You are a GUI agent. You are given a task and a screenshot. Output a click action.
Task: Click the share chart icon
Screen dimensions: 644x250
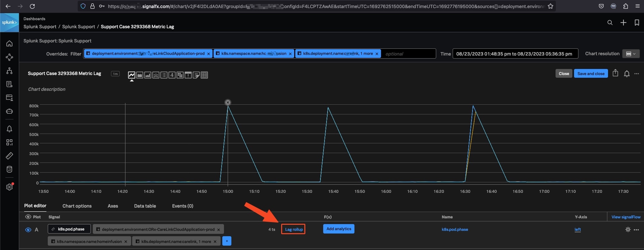[x=615, y=73]
